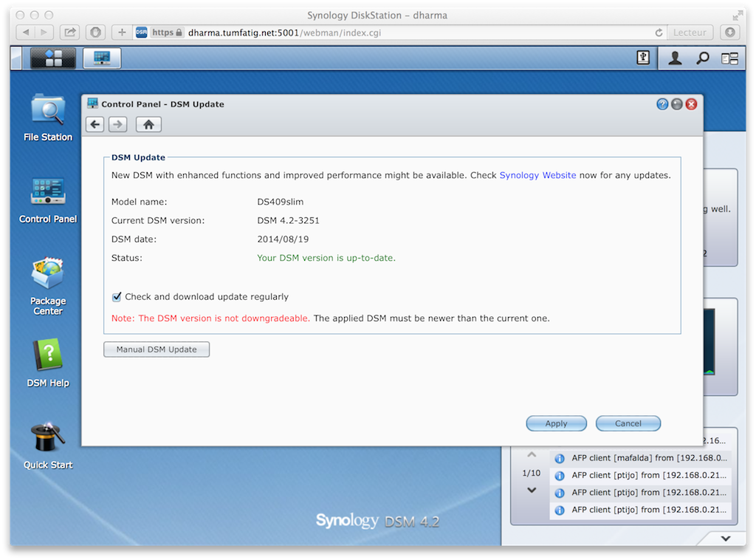Click the Safari back button
756x560 pixels.
[x=26, y=33]
